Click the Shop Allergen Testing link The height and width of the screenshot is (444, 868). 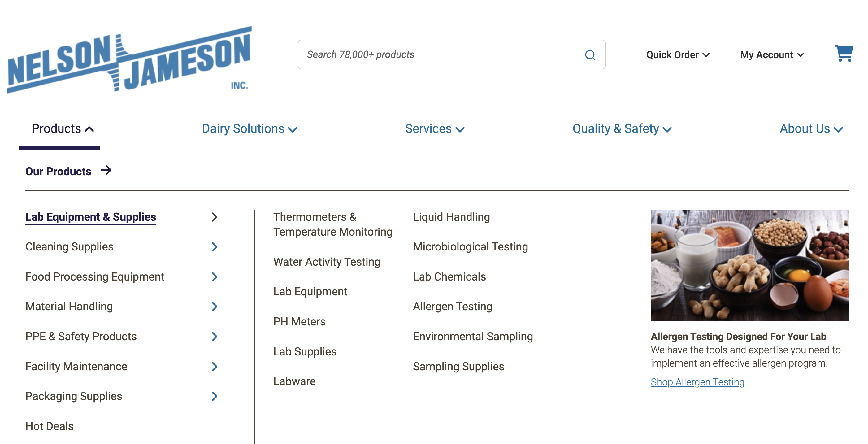click(697, 382)
